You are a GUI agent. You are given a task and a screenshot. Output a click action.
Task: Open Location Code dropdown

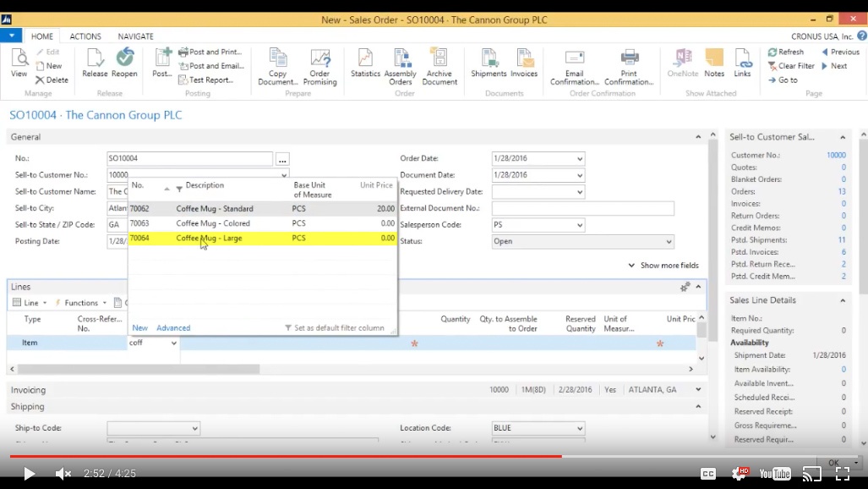(580, 428)
